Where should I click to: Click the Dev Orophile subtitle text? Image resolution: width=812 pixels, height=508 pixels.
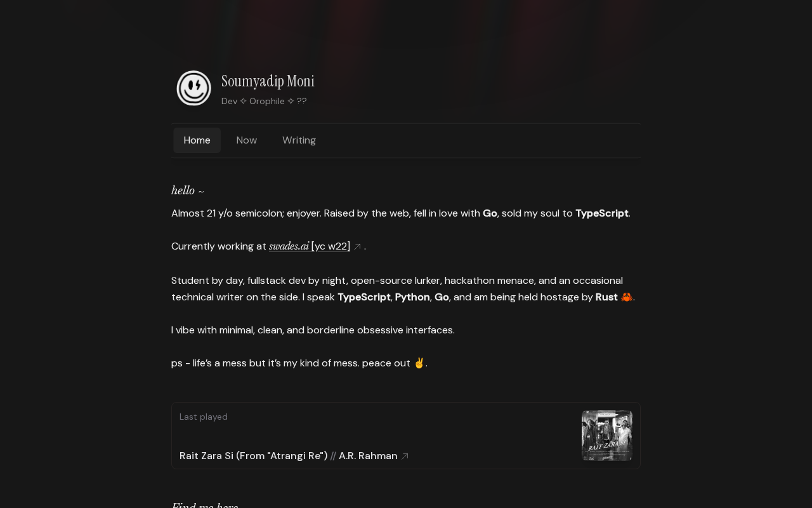point(264,101)
